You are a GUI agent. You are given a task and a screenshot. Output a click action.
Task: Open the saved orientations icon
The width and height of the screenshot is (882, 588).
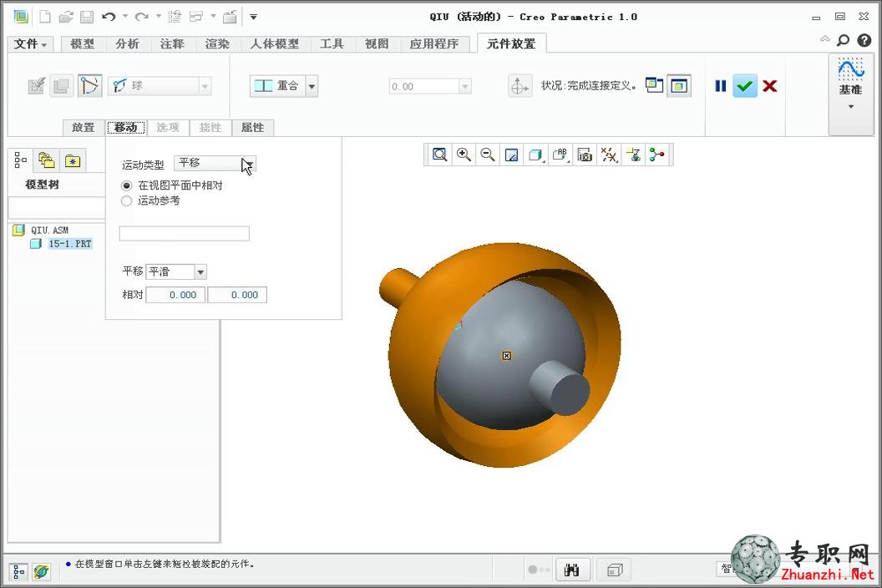(560, 155)
